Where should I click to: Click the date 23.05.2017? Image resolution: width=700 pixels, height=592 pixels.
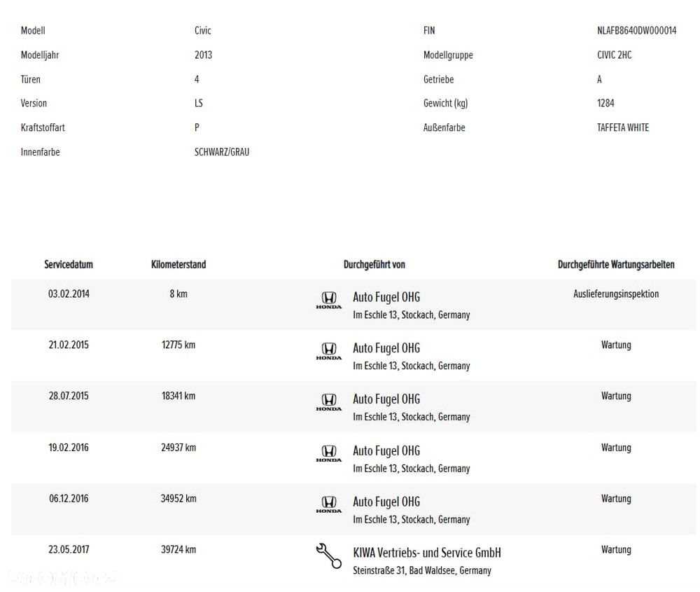pos(69,549)
